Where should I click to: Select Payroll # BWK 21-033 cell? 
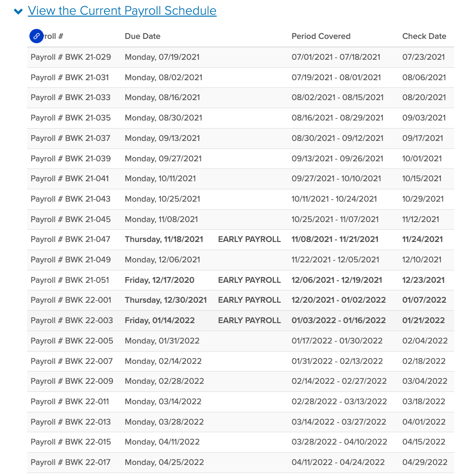[70, 97]
